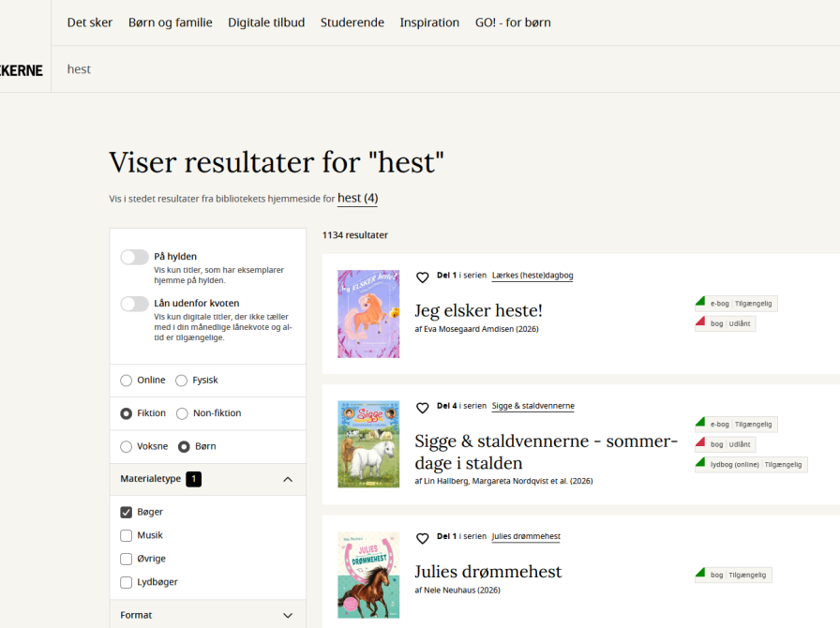Click e-bog Tilgængelig badge for Jeg elsker heste
The height and width of the screenshot is (628, 840).
[736, 304]
